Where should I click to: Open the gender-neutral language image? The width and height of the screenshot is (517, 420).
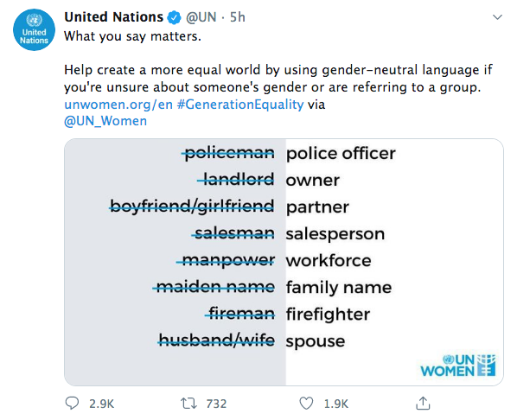[x=284, y=262]
